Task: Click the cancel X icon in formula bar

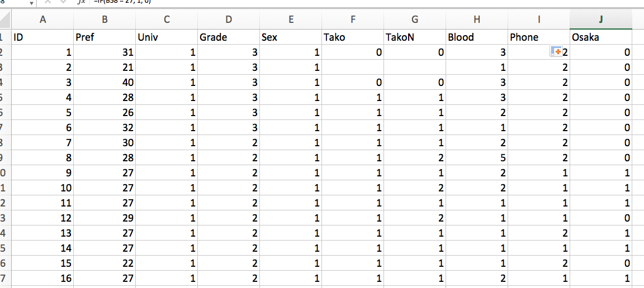Action: click(x=47, y=2)
